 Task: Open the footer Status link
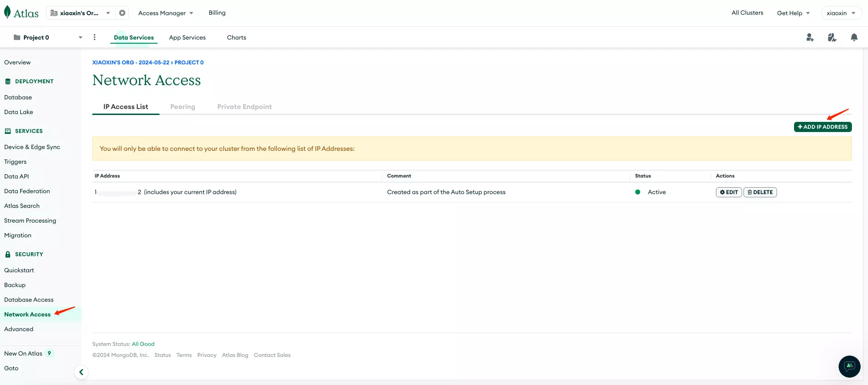[x=163, y=355]
